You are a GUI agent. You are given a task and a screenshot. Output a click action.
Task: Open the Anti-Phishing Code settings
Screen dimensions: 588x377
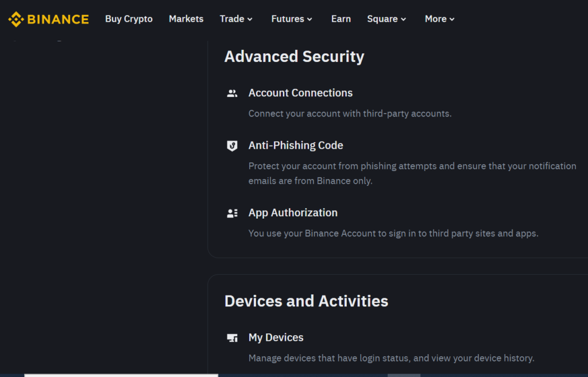click(296, 145)
